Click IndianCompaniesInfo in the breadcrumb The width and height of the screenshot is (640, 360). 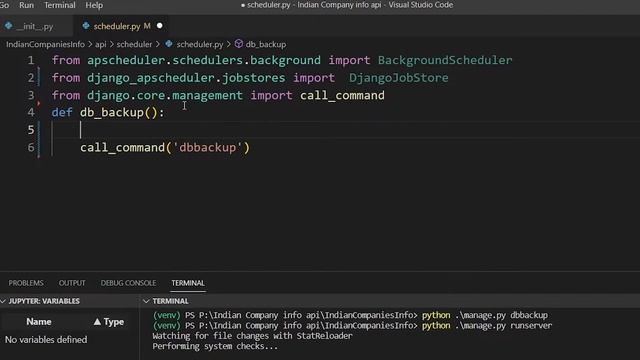[45, 44]
